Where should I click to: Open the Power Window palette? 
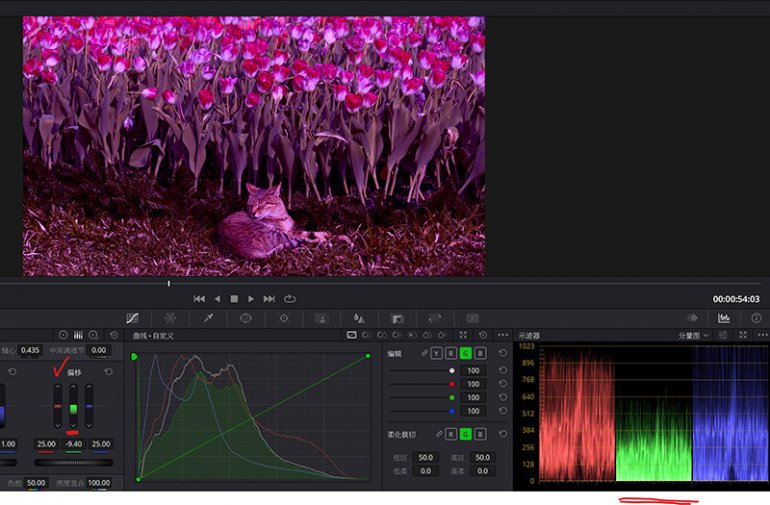245,318
